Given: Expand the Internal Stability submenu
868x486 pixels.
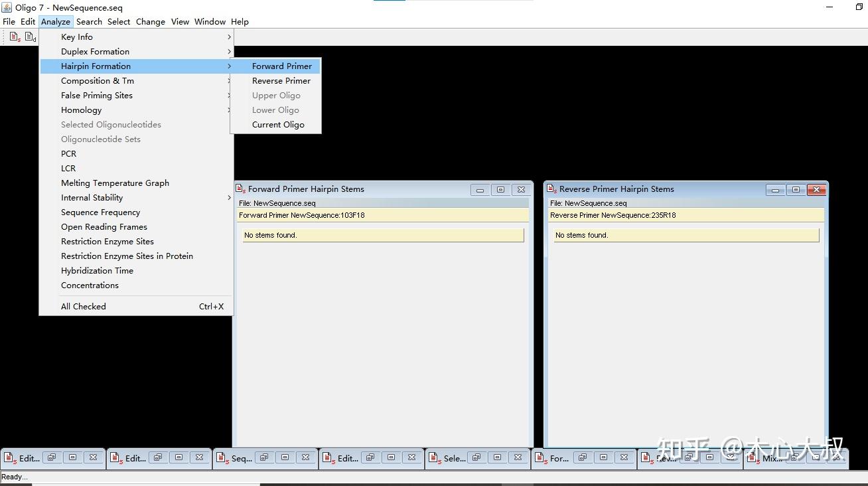Looking at the screenshot, I should [137, 198].
